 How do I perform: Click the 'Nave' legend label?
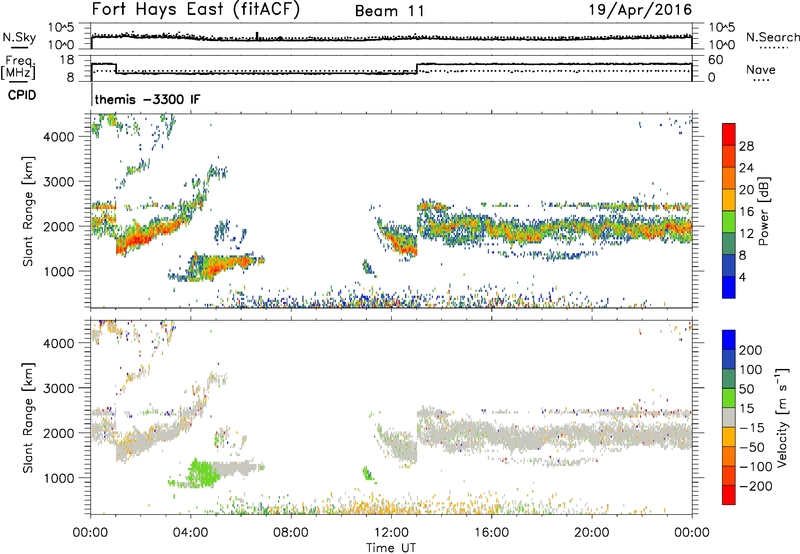tap(761, 70)
